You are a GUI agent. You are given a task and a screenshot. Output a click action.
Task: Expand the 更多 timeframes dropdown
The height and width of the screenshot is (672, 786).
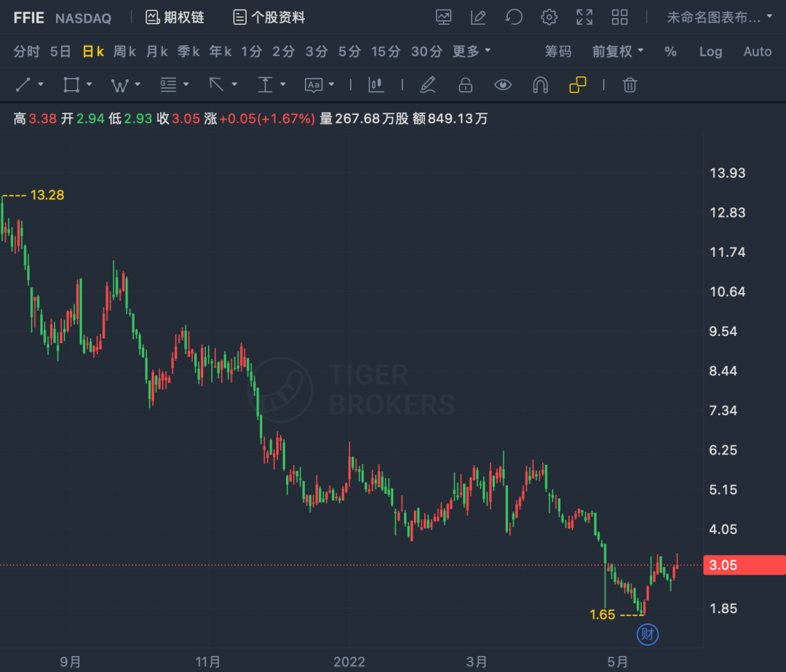[471, 51]
